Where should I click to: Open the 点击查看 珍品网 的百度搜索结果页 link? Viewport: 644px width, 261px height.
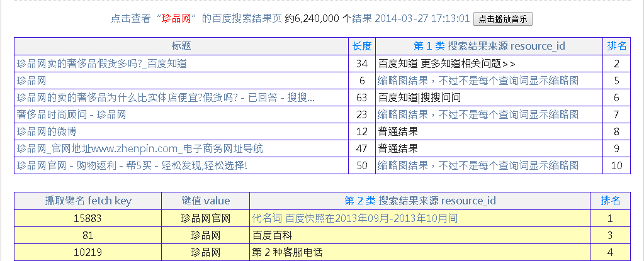click(196, 18)
